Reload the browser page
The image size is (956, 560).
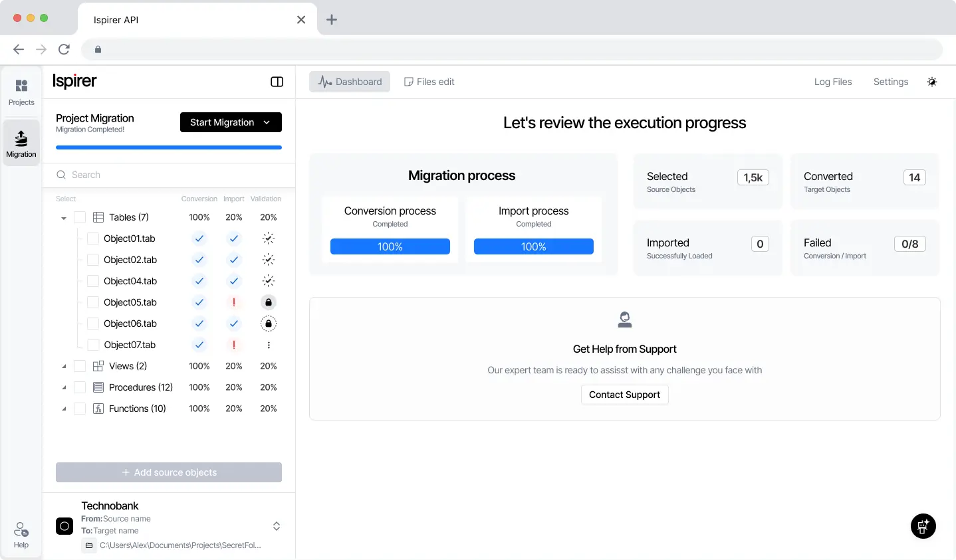coord(64,49)
